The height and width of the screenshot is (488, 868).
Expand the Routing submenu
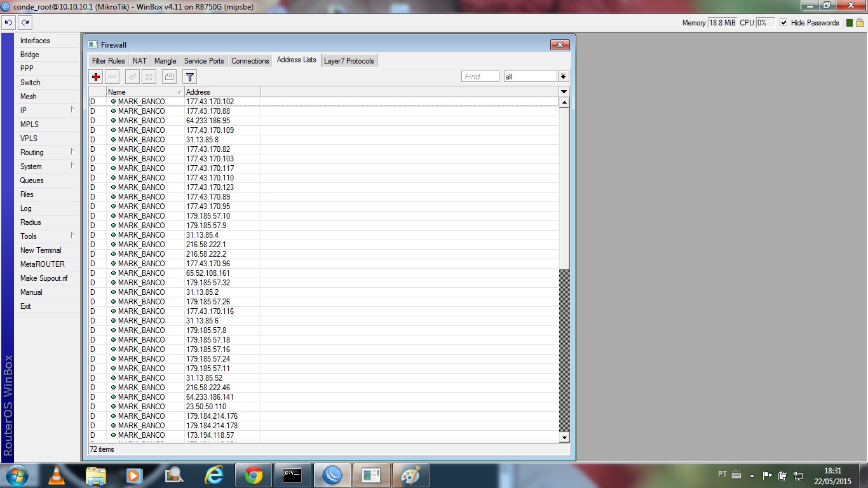click(47, 152)
